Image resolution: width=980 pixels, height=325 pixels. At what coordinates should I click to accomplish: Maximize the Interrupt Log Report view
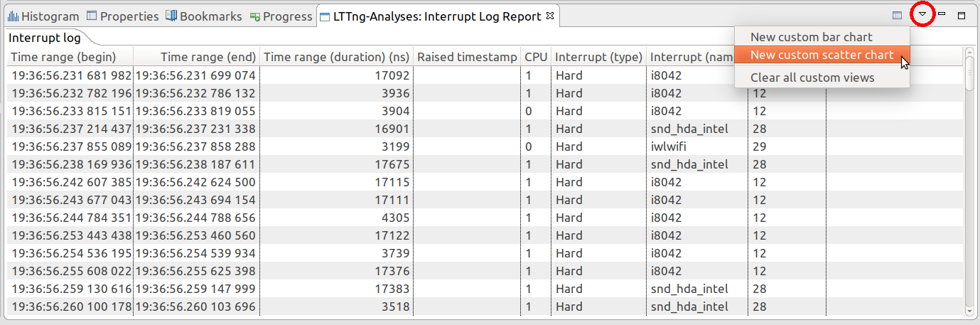pos(962,15)
